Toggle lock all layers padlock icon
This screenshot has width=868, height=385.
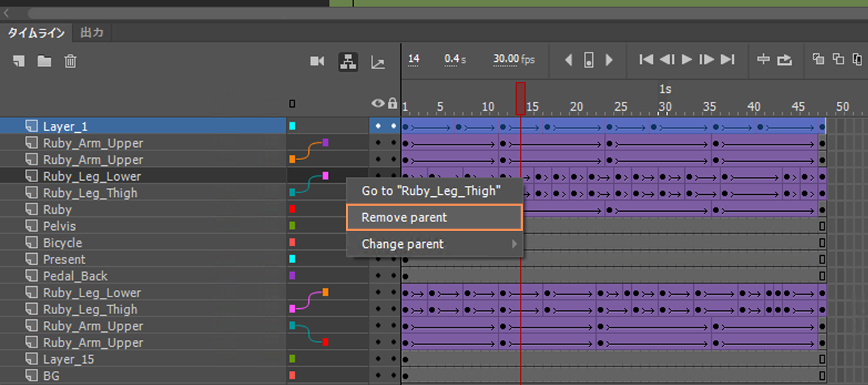point(392,104)
